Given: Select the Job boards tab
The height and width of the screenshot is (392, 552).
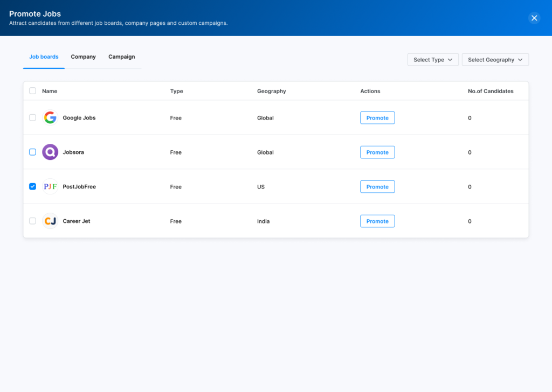Looking at the screenshot, I should 44,57.
